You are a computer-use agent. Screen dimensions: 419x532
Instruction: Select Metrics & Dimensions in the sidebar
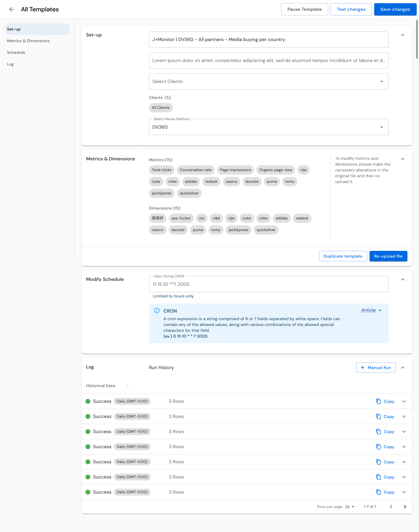tap(37, 41)
